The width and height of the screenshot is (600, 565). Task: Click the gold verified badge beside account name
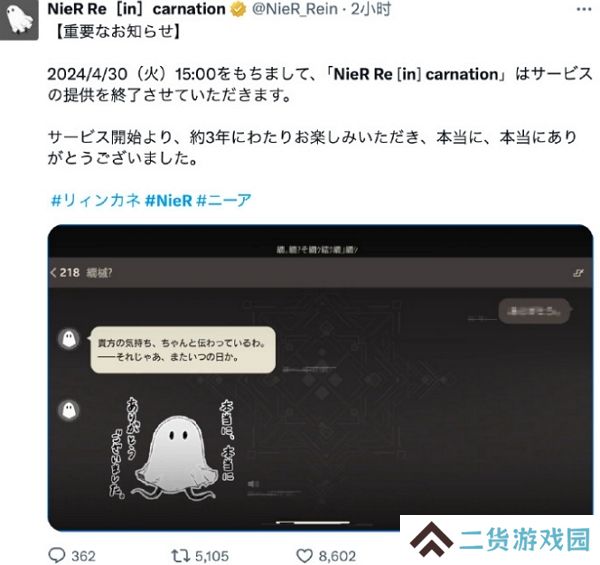click(x=238, y=10)
